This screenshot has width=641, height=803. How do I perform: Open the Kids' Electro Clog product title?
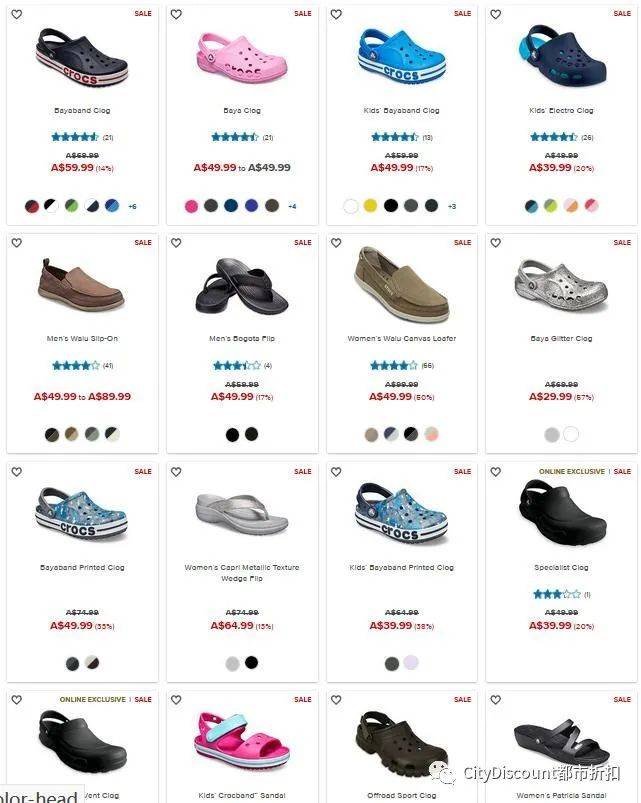[561, 110]
